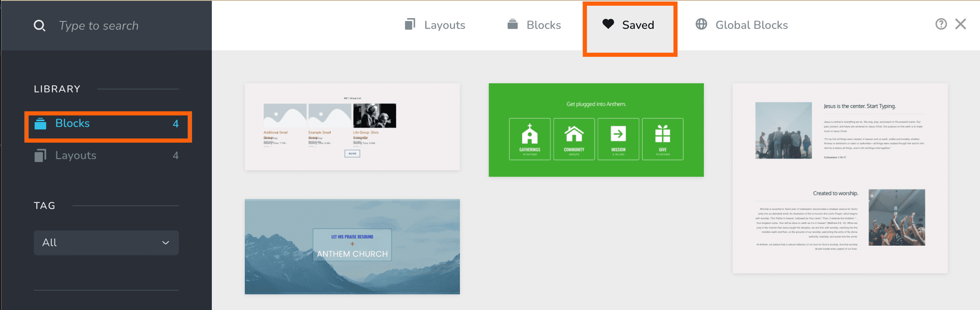This screenshot has width=980, height=310.
Task: Click the globe icon for Global Blocks
Action: [701, 24]
